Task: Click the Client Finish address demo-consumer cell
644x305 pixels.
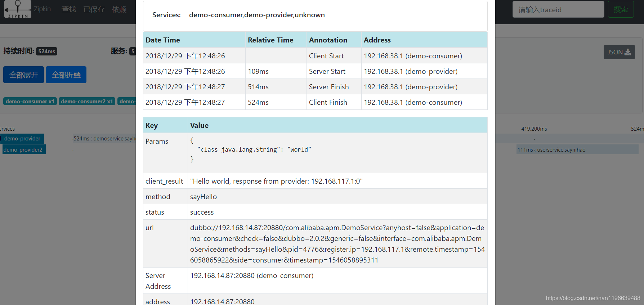Action: 424,102
